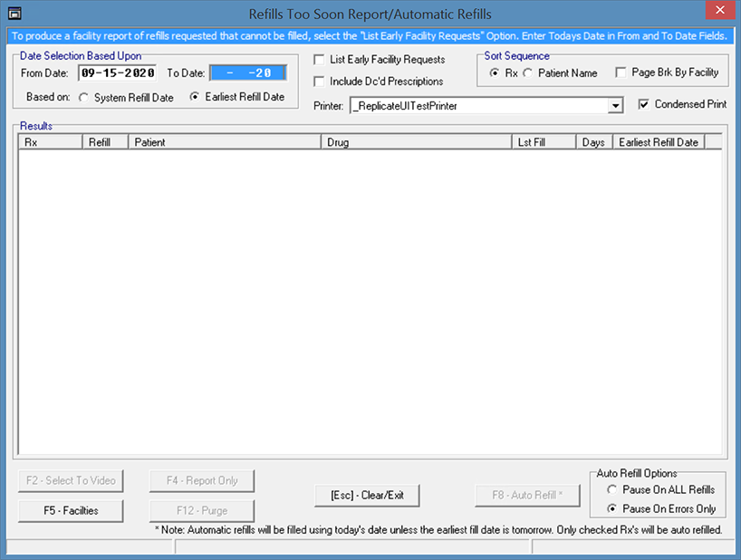This screenshot has width=741, height=560.
Task: Click the window system menu icon
Action: [x=14, y=14]
